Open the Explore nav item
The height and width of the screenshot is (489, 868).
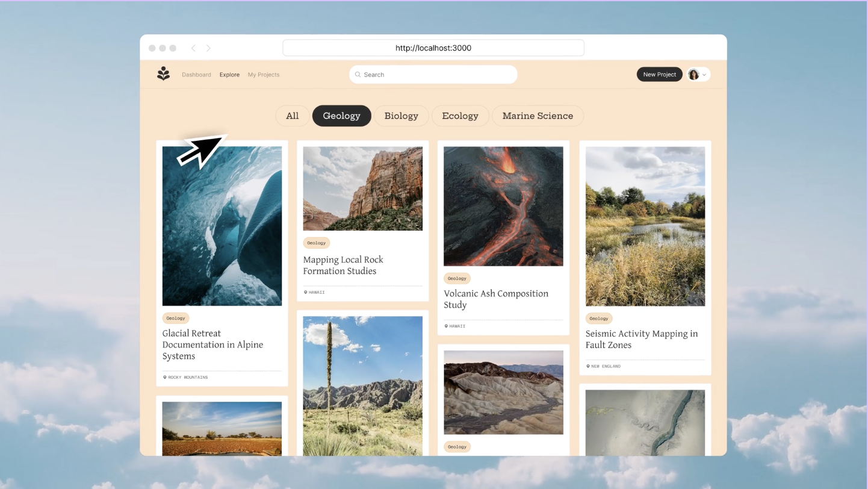click(x=229, y=75)
